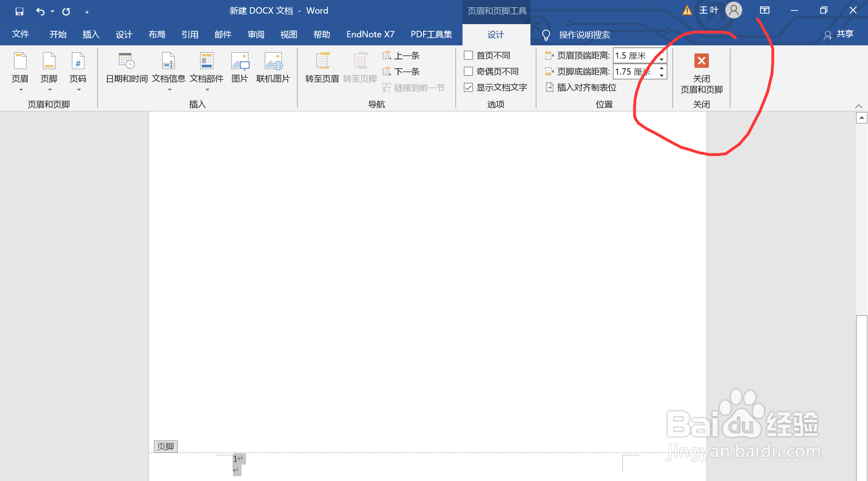Image resolution: width=868 pixels, height=481 pixels.
Task: Click the Next (下一条) navigation button
Action: click(402, 71)
